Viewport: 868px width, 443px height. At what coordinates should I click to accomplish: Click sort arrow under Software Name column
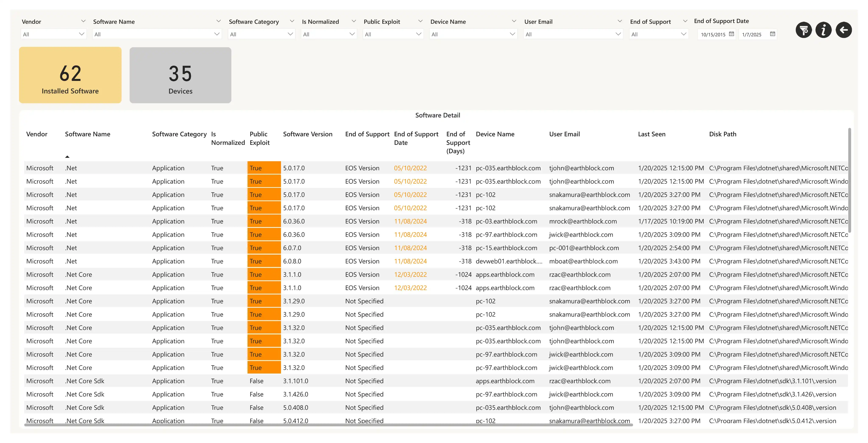67,156
